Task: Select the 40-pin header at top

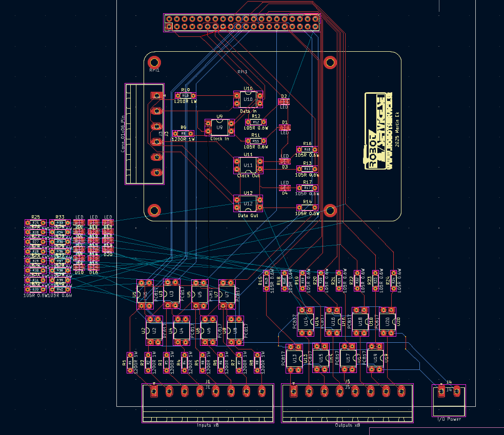Action: (242, 23)
